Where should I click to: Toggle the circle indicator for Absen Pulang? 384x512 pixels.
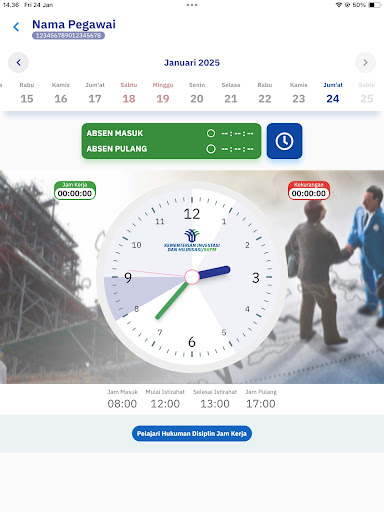211,149
